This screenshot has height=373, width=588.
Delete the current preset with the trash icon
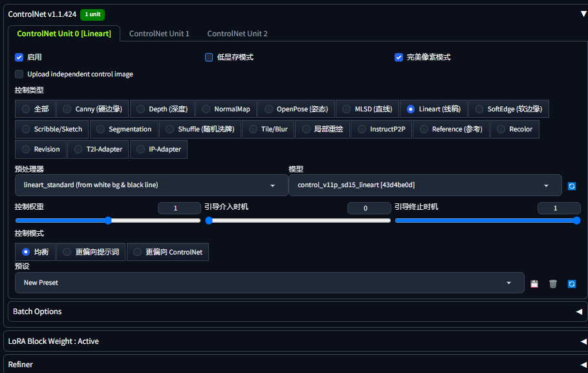(552, 283)
